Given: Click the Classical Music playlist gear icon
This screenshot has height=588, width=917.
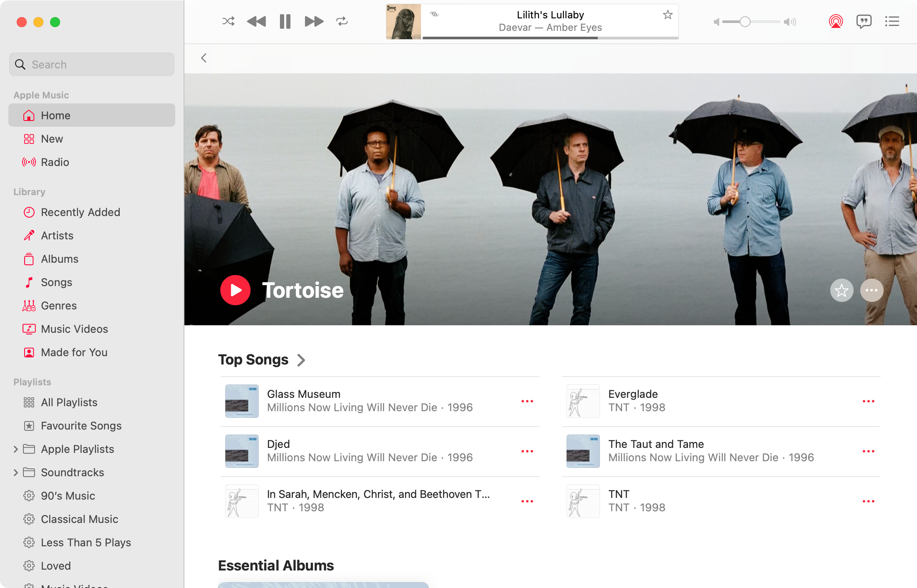Looking at the screenshot, I should 29,519.
